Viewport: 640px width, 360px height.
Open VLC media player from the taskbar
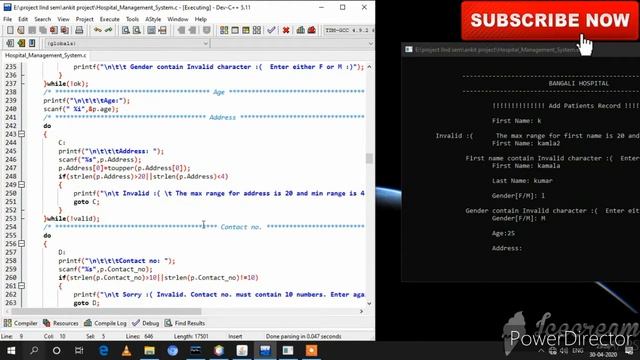[127, 351]
